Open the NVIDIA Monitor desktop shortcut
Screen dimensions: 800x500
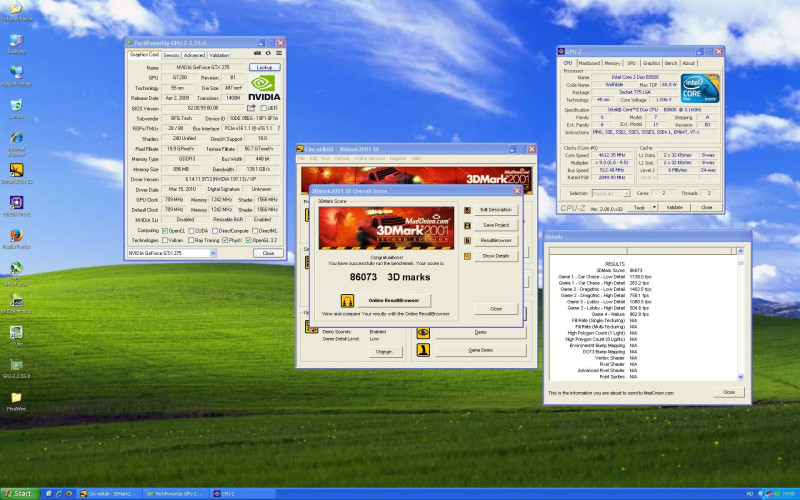(16, 300)
